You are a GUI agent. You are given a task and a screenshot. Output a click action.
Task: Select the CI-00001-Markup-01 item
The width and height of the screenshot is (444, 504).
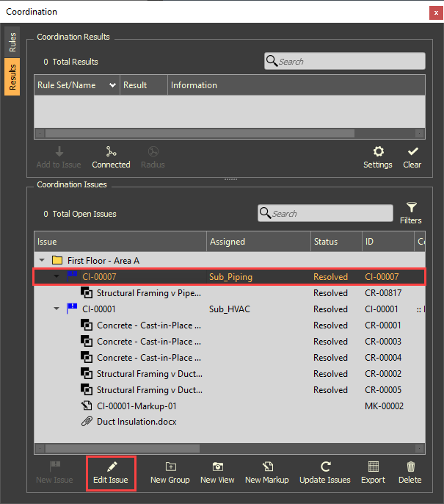137,406
